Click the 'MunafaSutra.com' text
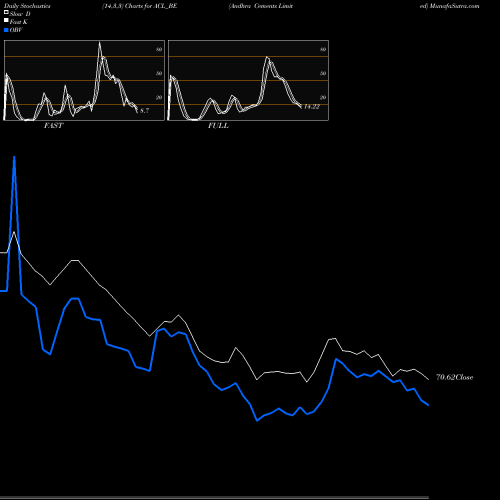500x500 pixels. coord(454,6)
